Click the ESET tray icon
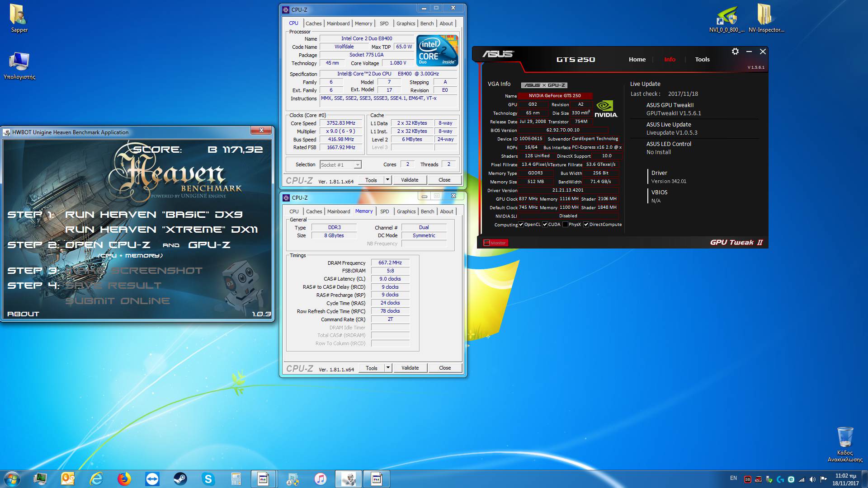868x488 pixels. point(791,479)
